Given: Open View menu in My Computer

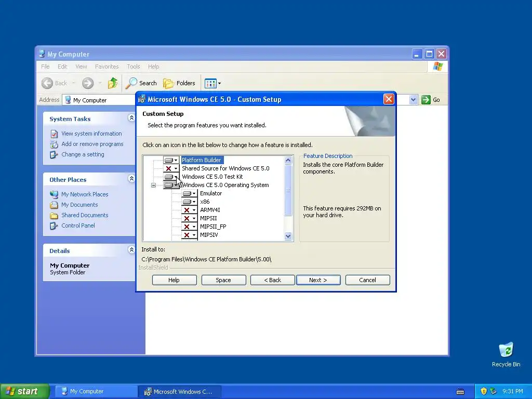Looking at the screenshot, I should click(x=81, y=66).
